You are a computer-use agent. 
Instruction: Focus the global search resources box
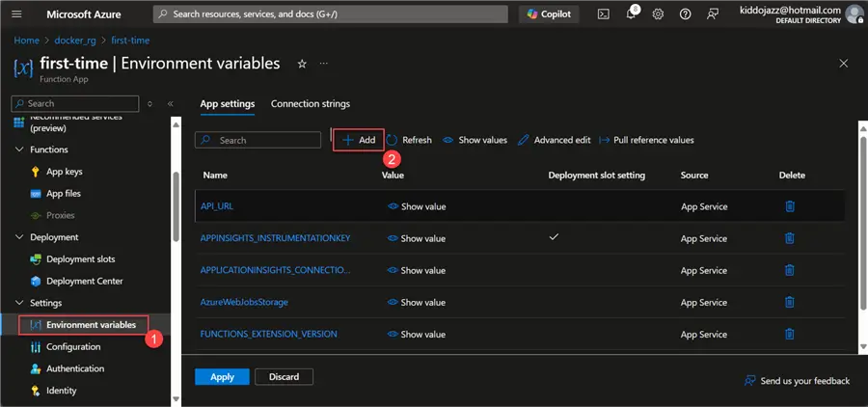coord(331,14)
